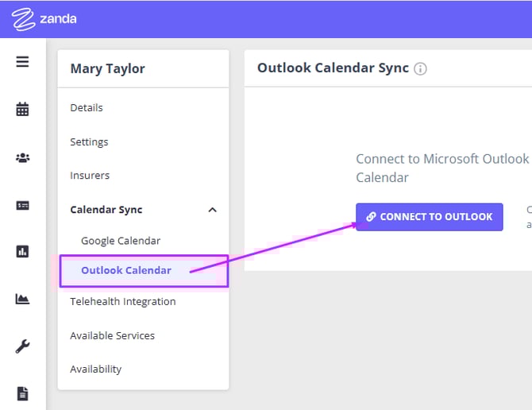Open the Availability menu item
The image size is (532, 410).
point(96,369)
